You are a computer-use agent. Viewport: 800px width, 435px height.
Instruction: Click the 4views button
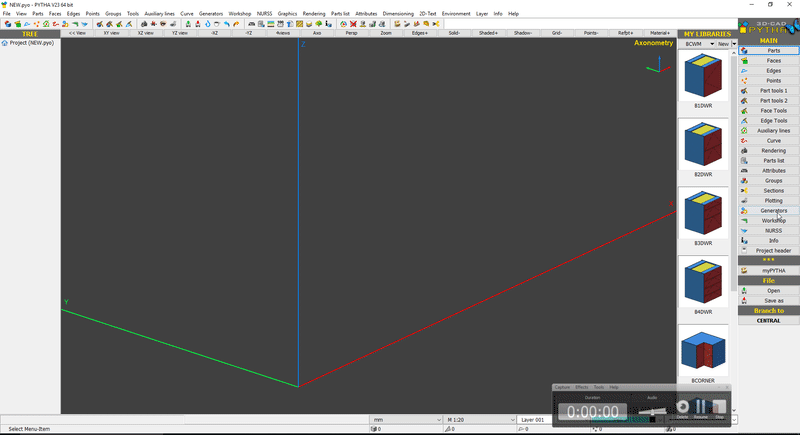coord(283,33)
